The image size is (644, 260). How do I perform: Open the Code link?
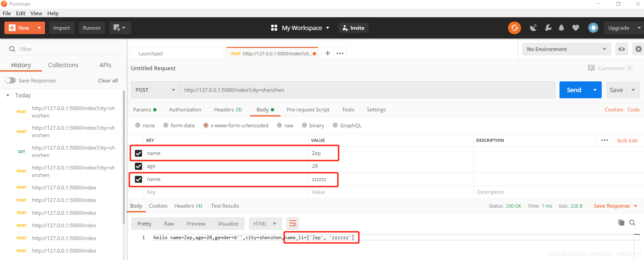click(634, 109)
